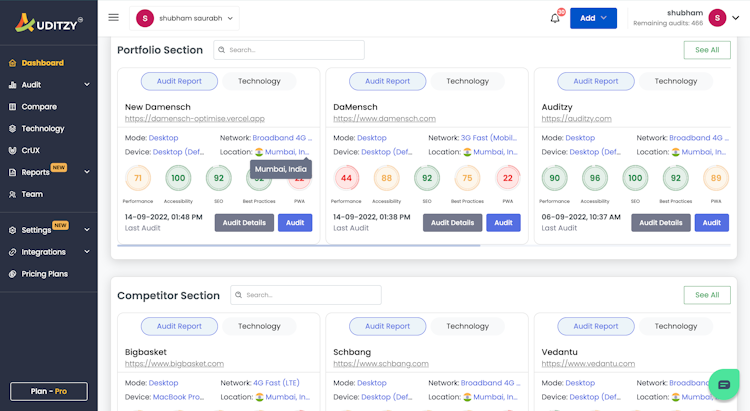Click See All in Portfolio Section

(707, 50)
